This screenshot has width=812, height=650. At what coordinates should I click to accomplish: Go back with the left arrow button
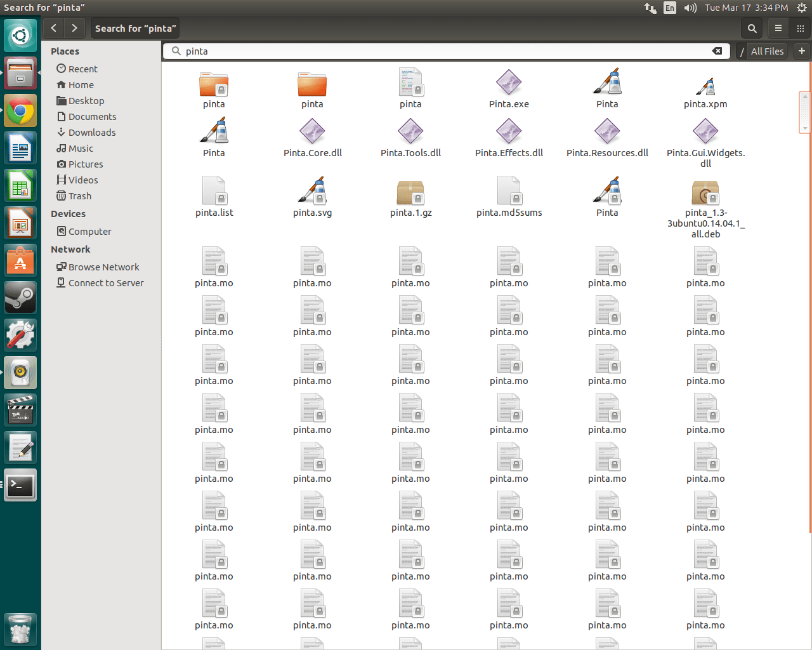coord(54,28)
